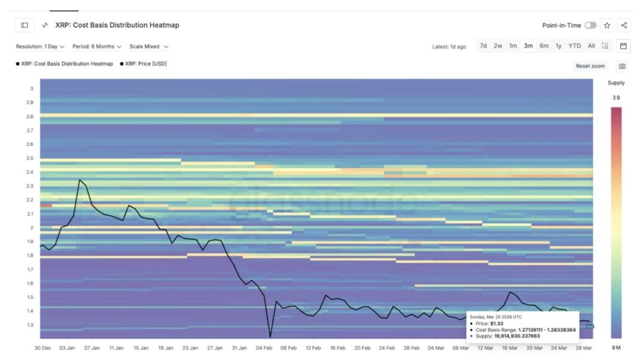Enable the Point-in-Time switch
The image size is (633, 364).
coord(590,25)
